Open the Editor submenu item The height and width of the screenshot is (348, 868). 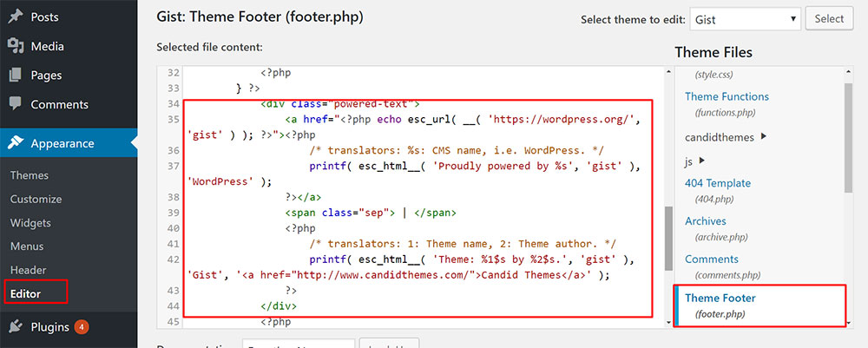[x=25, y=293]
